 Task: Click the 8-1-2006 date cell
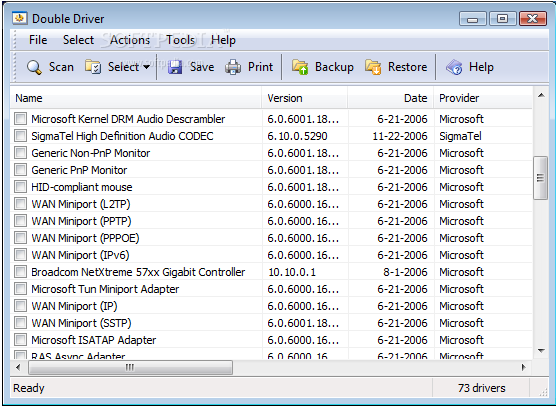405,272
